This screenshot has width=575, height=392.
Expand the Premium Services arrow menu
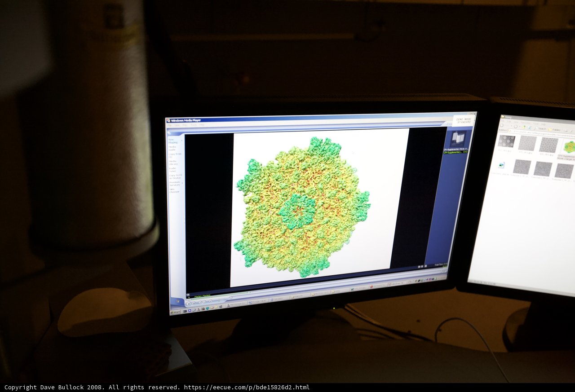182,183
